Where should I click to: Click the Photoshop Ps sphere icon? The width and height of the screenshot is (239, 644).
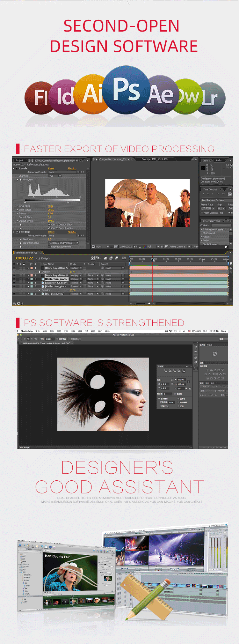pos(127,90)
